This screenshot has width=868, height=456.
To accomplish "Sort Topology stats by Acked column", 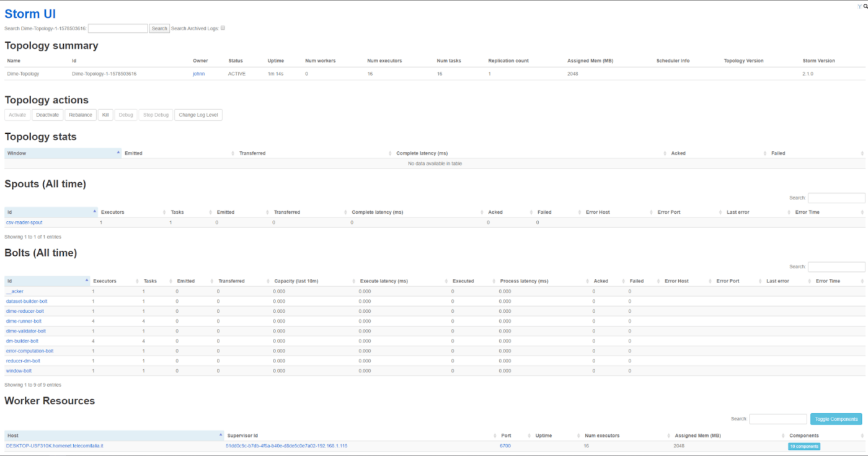I will [x=718, y=153].
